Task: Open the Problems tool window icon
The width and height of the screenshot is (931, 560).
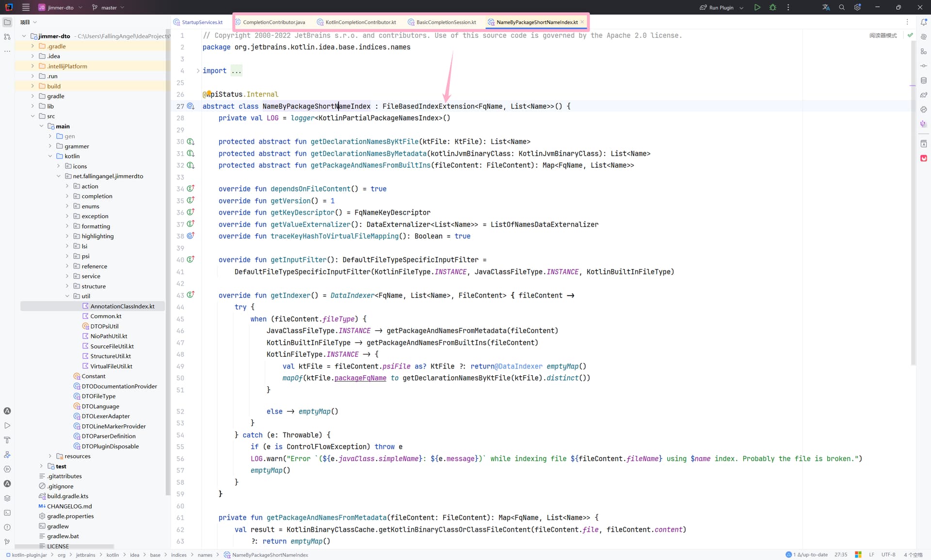Action: (x=7, y=527)
